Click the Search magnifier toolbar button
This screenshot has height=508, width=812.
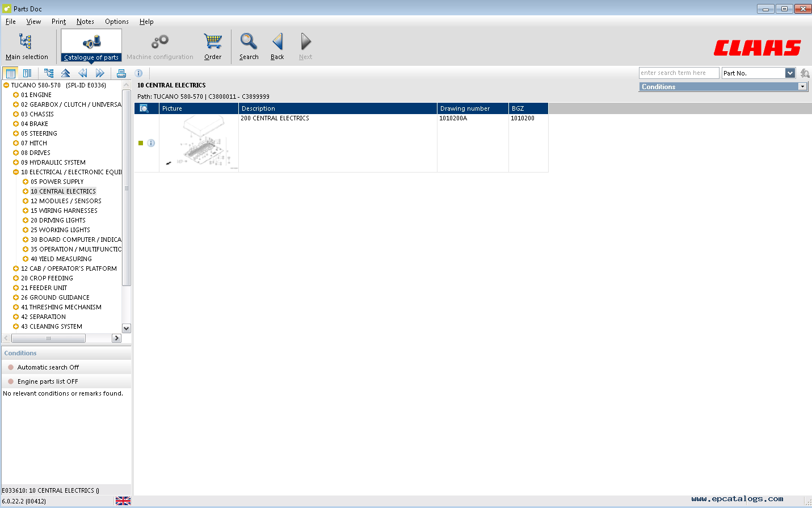pyautogui.click(x=249, y=45)
